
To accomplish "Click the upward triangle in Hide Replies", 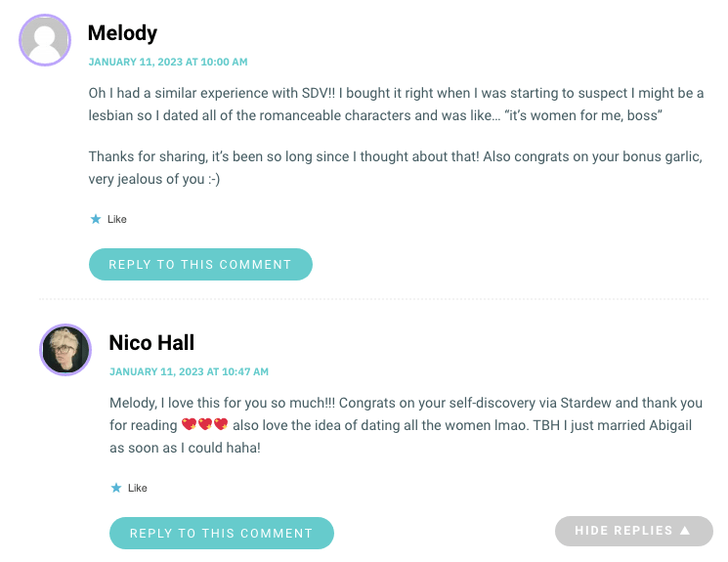I will point(685,531).
